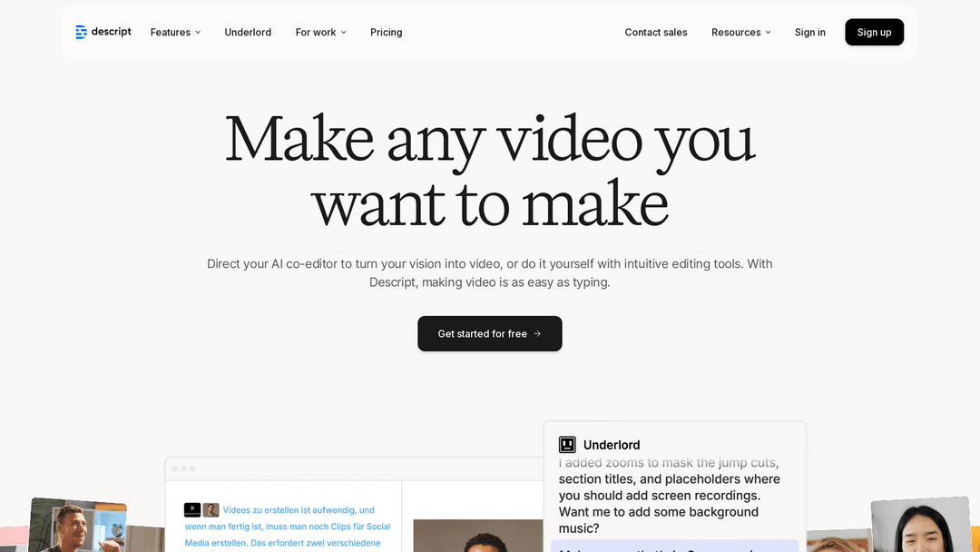Click the Sign in link
Image resolution: width=980 pixels, height=552 pixels.
point(810,32)
